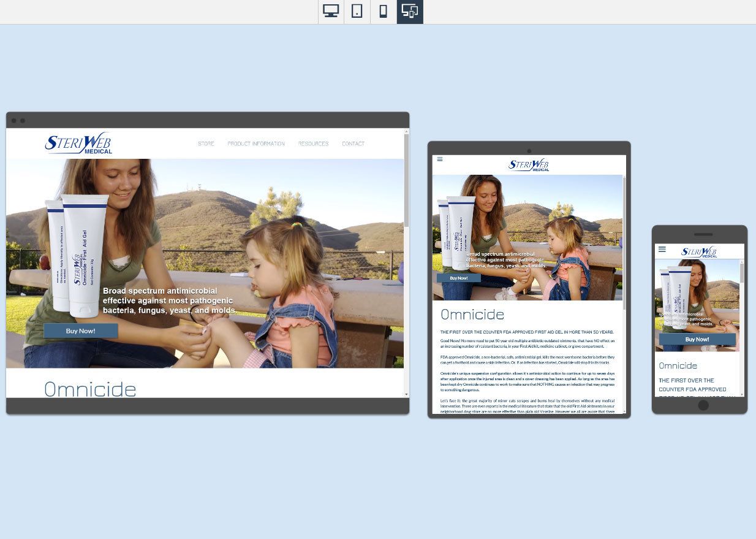Screen dimensions: 756x539
Task: Click SteriWeb logo in phone preview
Action: (699, 252)
